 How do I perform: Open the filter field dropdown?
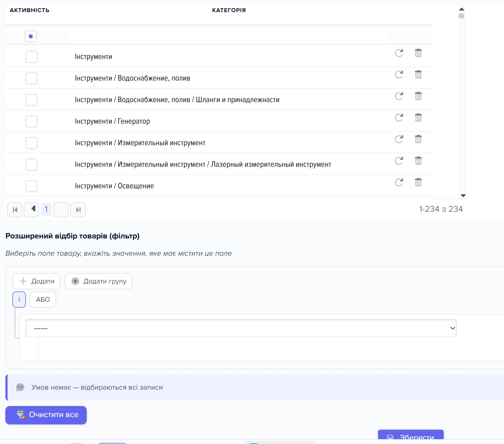point(241,328)
